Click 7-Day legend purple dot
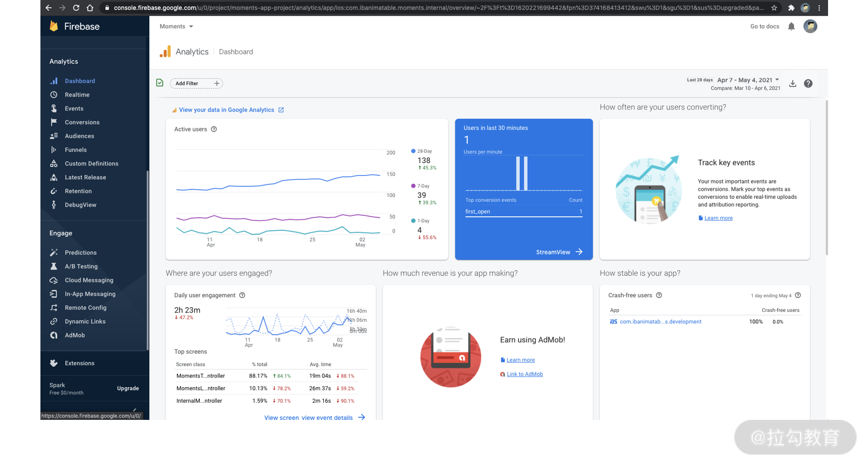The width and height of the screenshot is (868, 466). (x=413, y=186)
